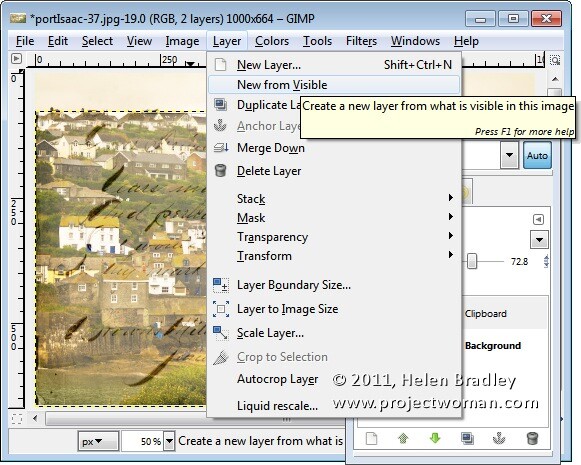Click the anchor layer icon at panel bottom
581x465 pixels.
[499, 438]
